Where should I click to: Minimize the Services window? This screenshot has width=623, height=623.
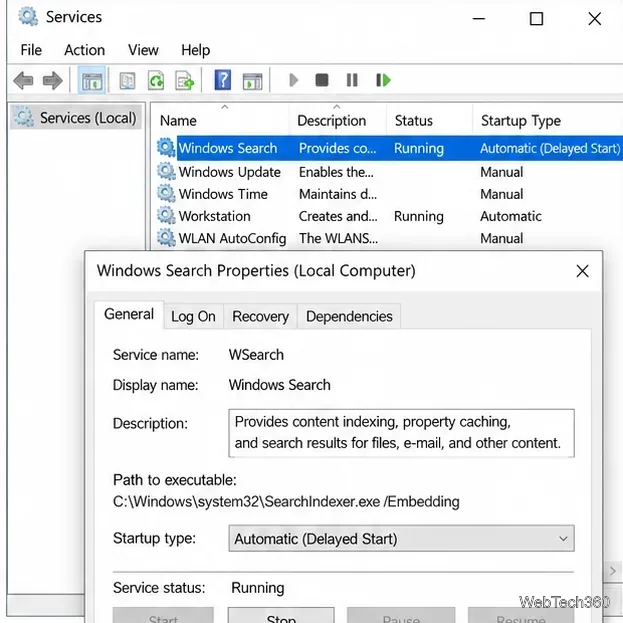pos(479,19)
